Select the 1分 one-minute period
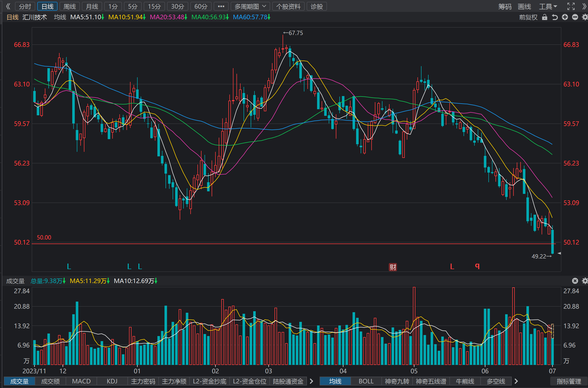Screen dimensions: 588x388 [113, 6]
